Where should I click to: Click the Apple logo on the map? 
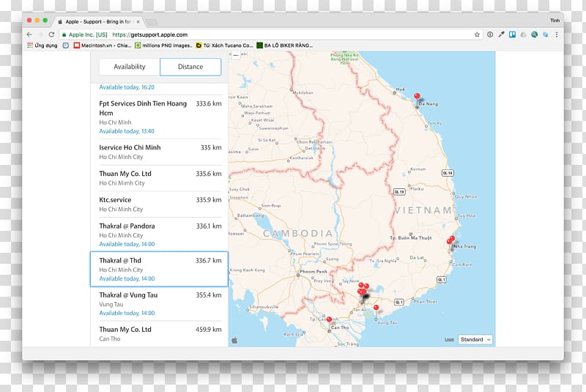click(234, 340)
